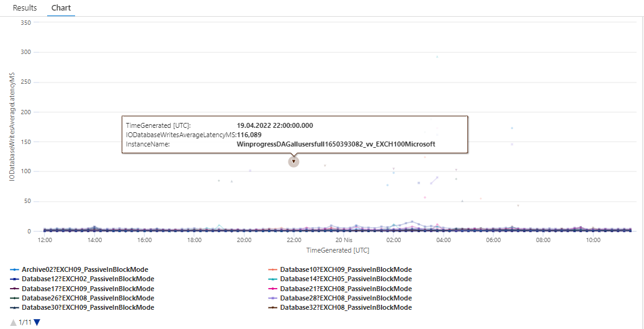
Task: Click the '20 Nis' x-axis label
Action: click(x=344, y=240)
